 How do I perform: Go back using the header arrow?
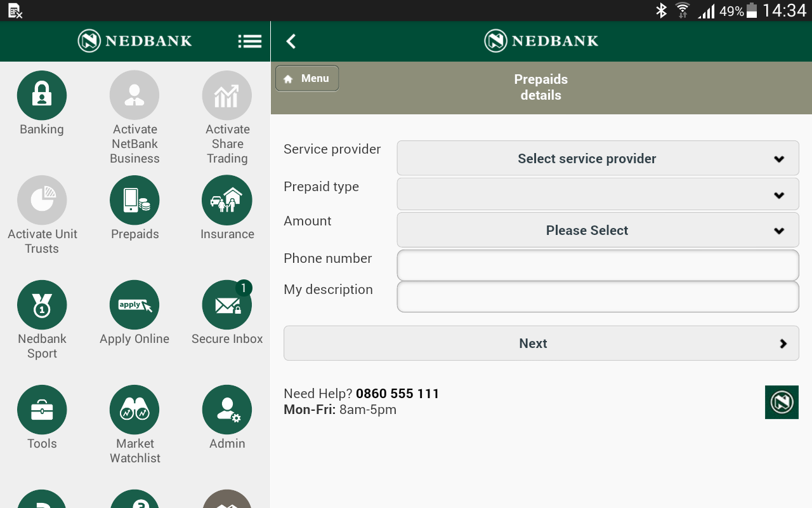click(x=291, y=41)
